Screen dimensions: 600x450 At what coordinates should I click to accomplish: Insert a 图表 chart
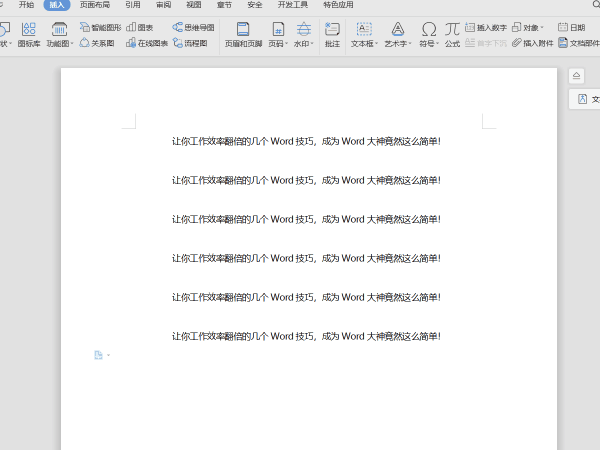140,28
